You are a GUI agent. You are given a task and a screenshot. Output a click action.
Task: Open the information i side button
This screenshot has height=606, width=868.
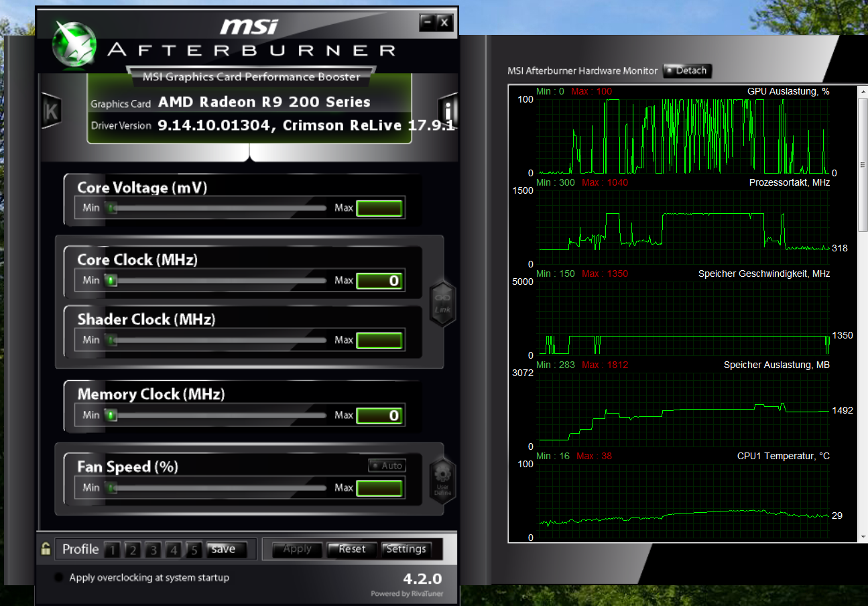pos(448,111)
